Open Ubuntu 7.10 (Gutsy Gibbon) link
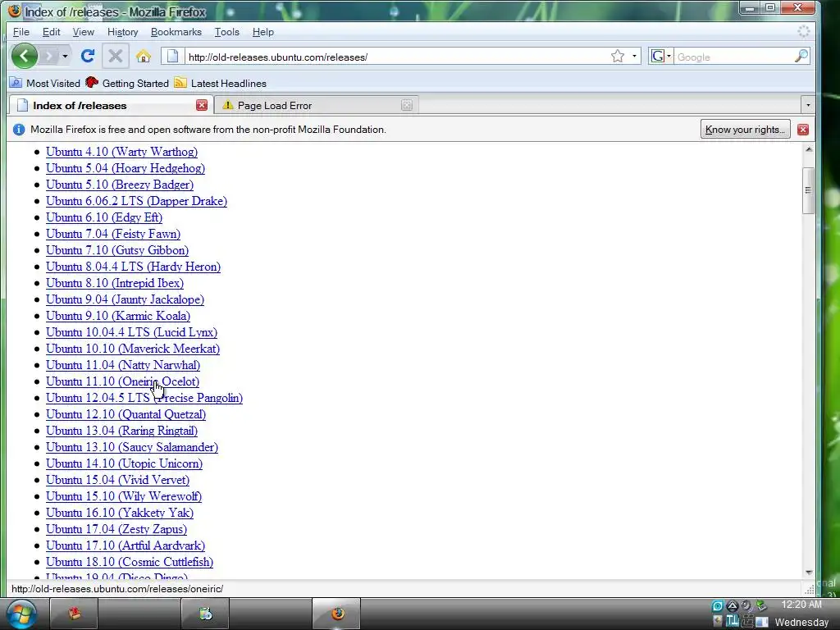Screen dimensions: 840x630 pyautogui.click(x=117, y=250)
